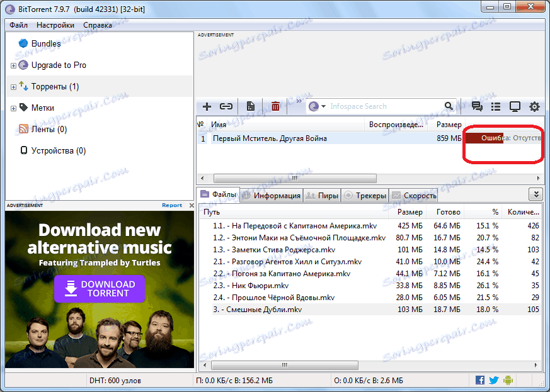Select Метки in the sidebar
The width and height of the screenshot is (550, 392).
click(x=42, y=108)
